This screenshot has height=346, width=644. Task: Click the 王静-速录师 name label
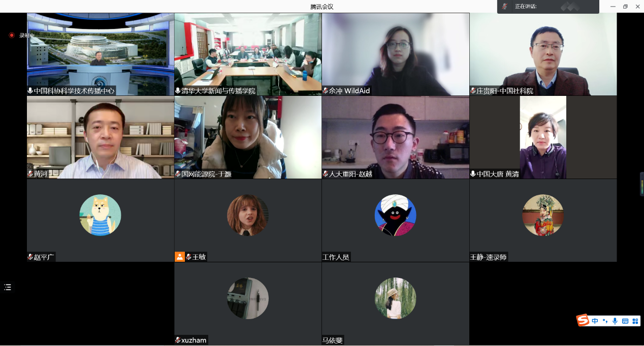[488, 257]
